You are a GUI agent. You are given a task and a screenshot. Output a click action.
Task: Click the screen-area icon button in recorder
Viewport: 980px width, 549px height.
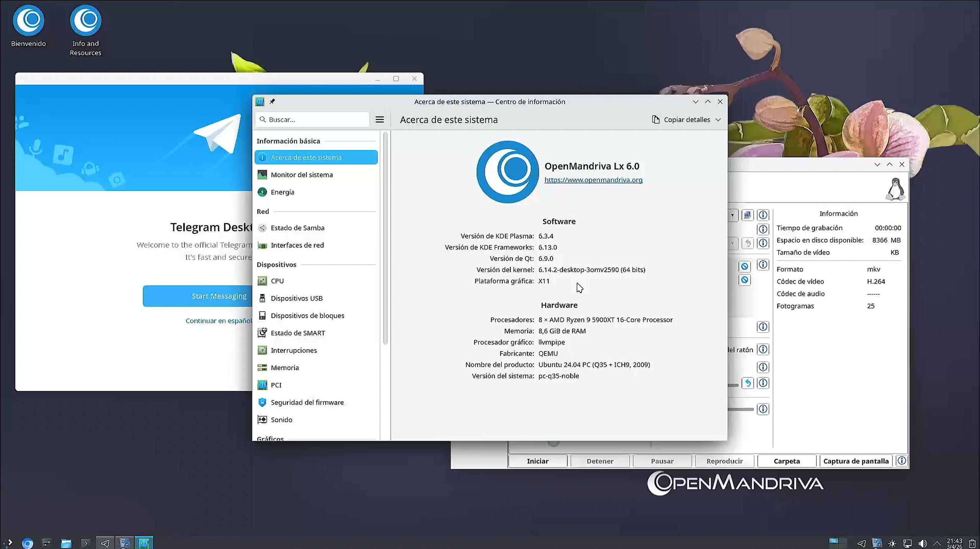[x=748, y=215]
